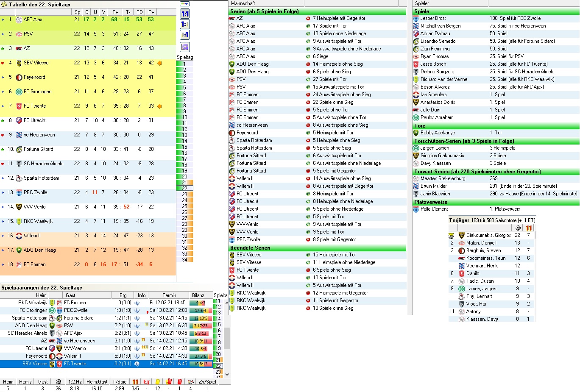
Task: Click info icon for RKC Waalwijk vs FC Emmen
Action: click(x=137, y=303)
